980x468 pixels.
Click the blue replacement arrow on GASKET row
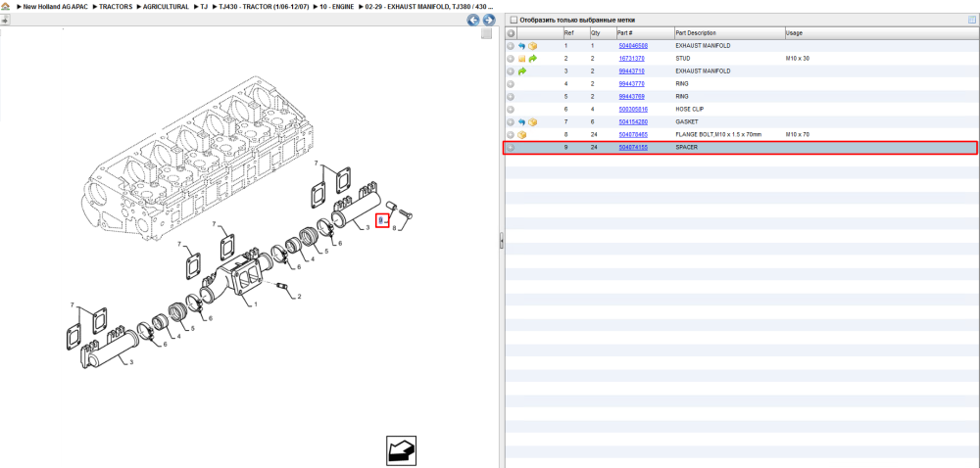coord(522,122)
